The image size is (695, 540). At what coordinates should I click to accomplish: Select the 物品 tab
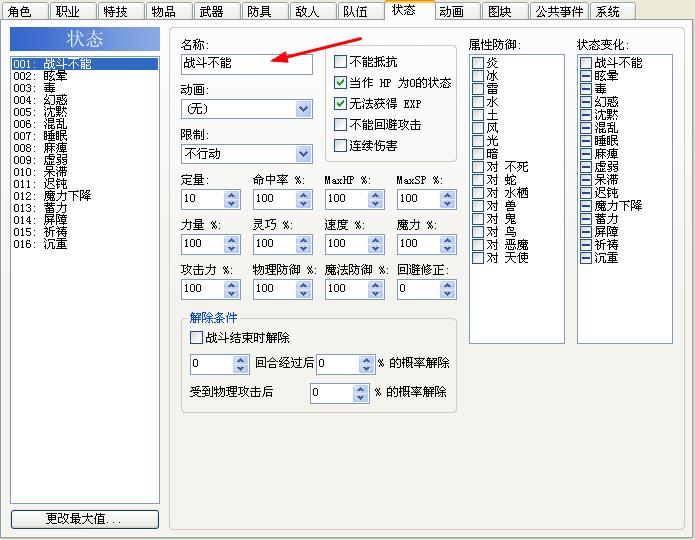169,11
